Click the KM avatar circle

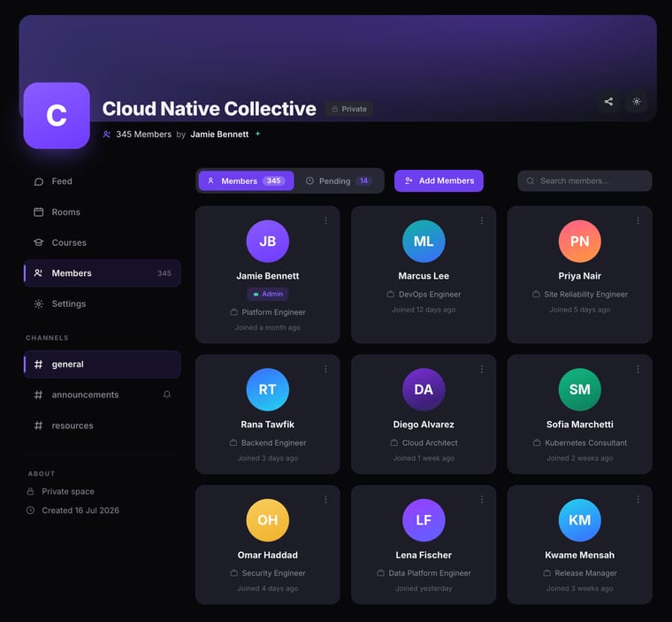click(579, 520)
